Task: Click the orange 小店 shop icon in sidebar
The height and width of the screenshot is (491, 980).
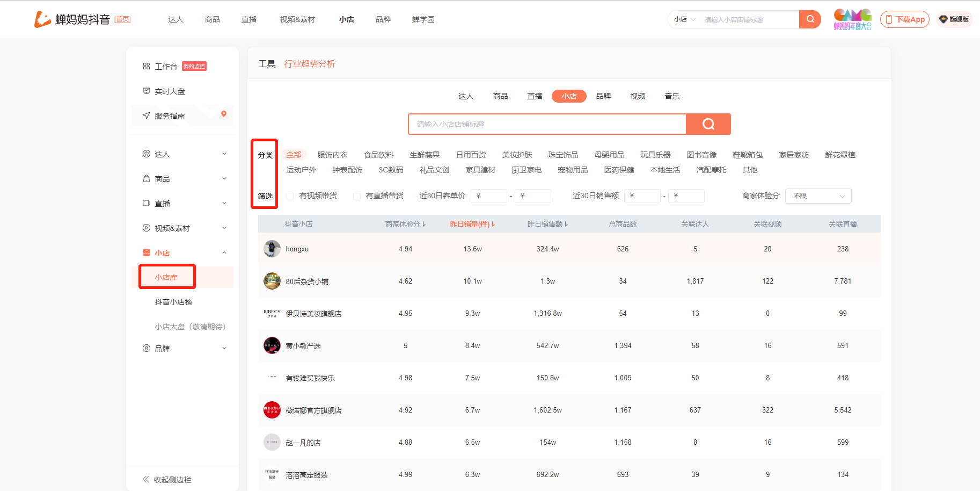Action: pyautogui.click(x=146, y=252)
